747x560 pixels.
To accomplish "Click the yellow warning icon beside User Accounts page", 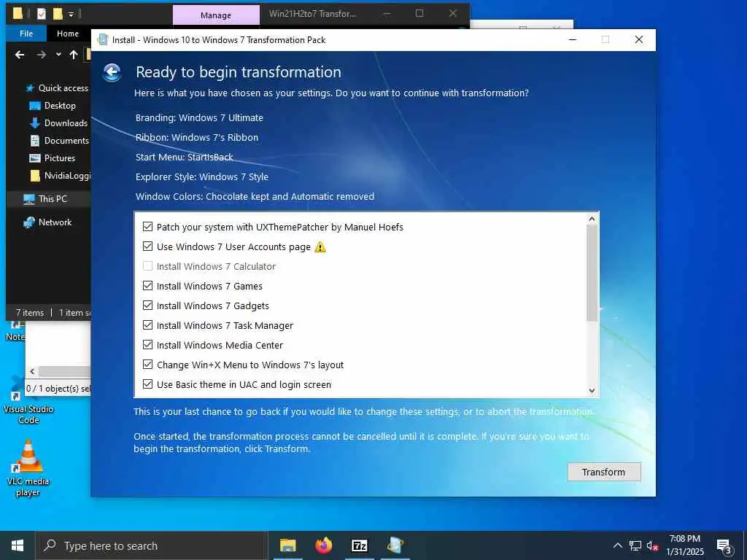I will pyautogui.click(x=320, y=246).
